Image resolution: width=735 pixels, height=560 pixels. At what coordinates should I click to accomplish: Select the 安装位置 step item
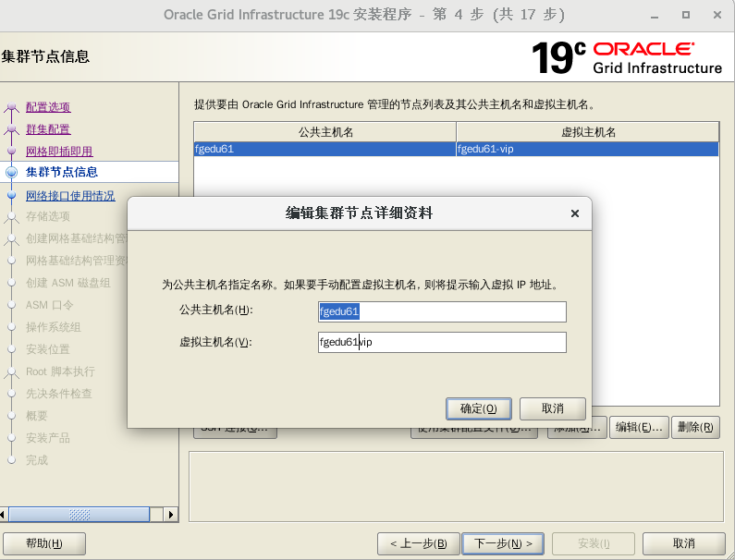[x=48, y=349]
